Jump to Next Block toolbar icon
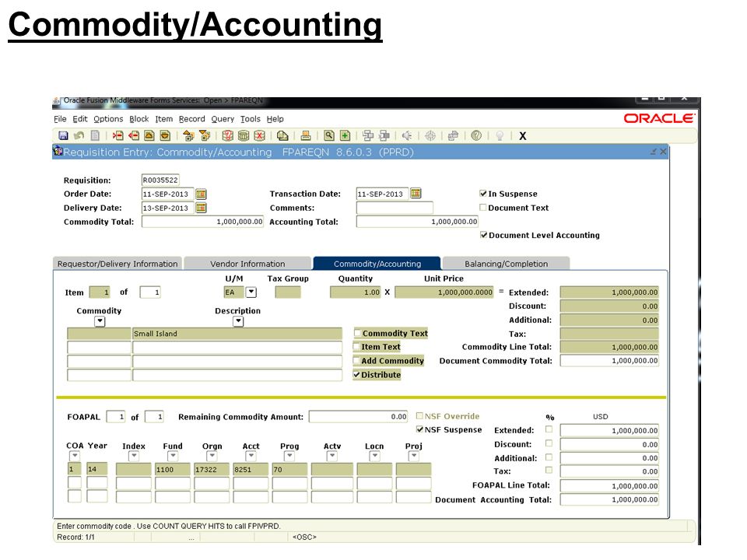747x560 pixels. 205,135
